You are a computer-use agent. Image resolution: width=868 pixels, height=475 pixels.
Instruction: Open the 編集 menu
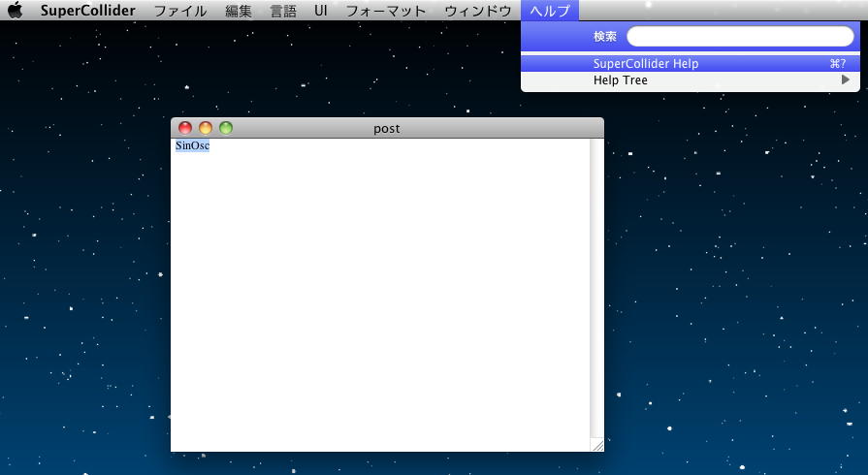[239, 11]
